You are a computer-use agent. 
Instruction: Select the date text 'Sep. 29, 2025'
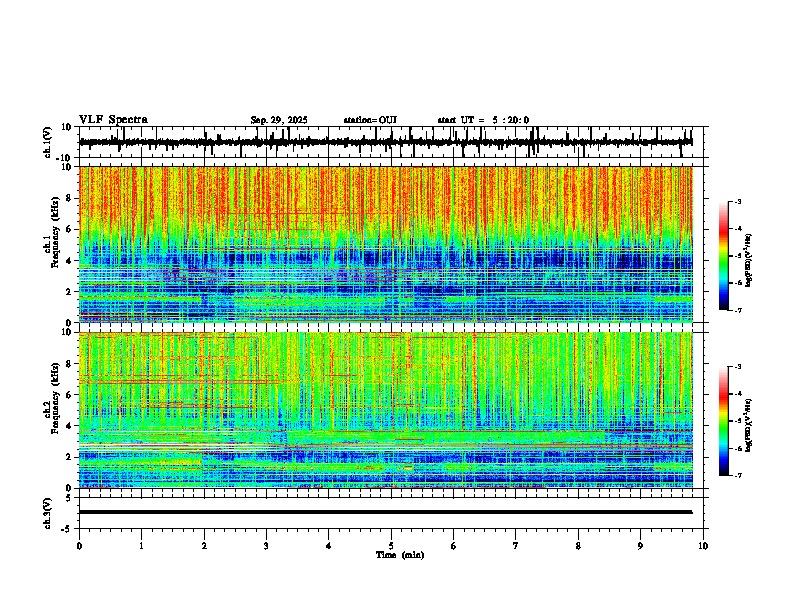[279, 120]
